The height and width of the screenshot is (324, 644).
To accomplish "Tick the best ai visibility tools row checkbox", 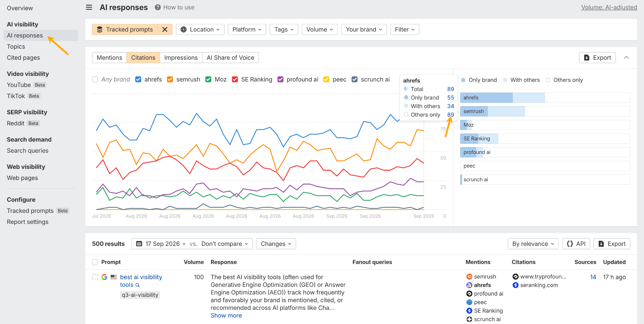I will 95,277.
